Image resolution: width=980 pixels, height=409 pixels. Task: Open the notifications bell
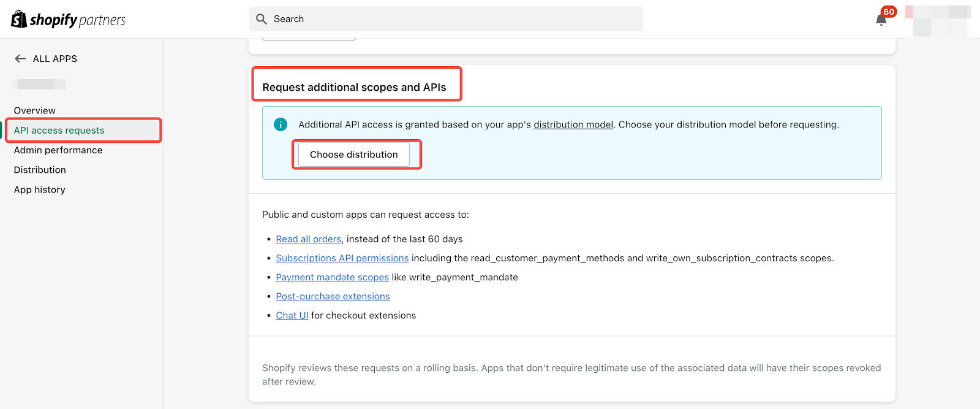(x=881, y=20)
